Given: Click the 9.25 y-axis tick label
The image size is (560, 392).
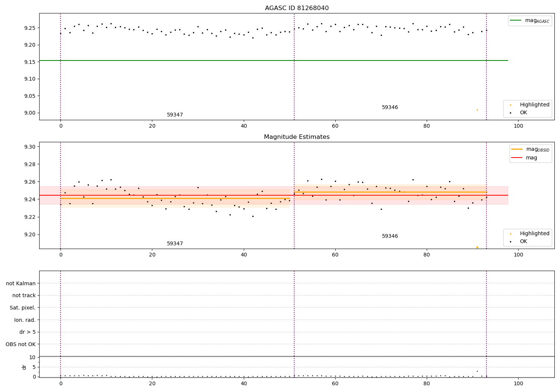Looking at the screenshot, I should pyautogui.click(x=29, y=28).
